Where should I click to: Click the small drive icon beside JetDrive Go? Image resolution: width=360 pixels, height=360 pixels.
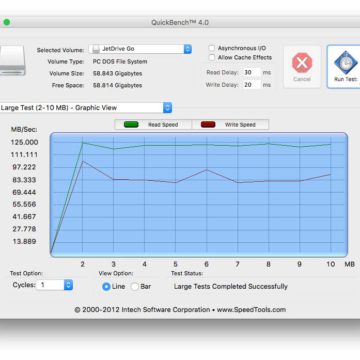[96, 49]
